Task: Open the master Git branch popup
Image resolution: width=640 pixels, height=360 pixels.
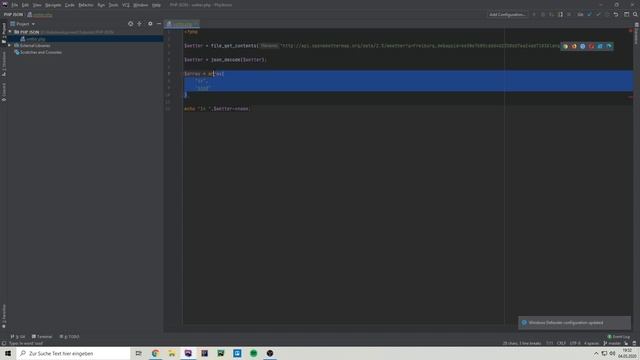Action: coord(612,344)
